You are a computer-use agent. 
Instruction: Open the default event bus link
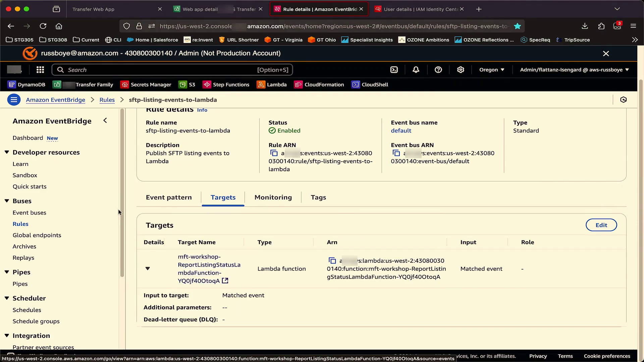pos(401,130)
